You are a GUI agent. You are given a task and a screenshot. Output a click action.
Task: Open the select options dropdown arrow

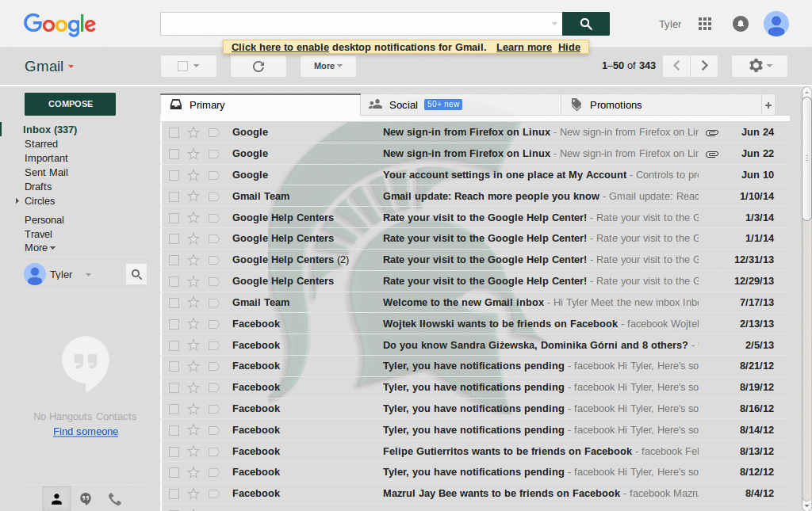point(197,66)
